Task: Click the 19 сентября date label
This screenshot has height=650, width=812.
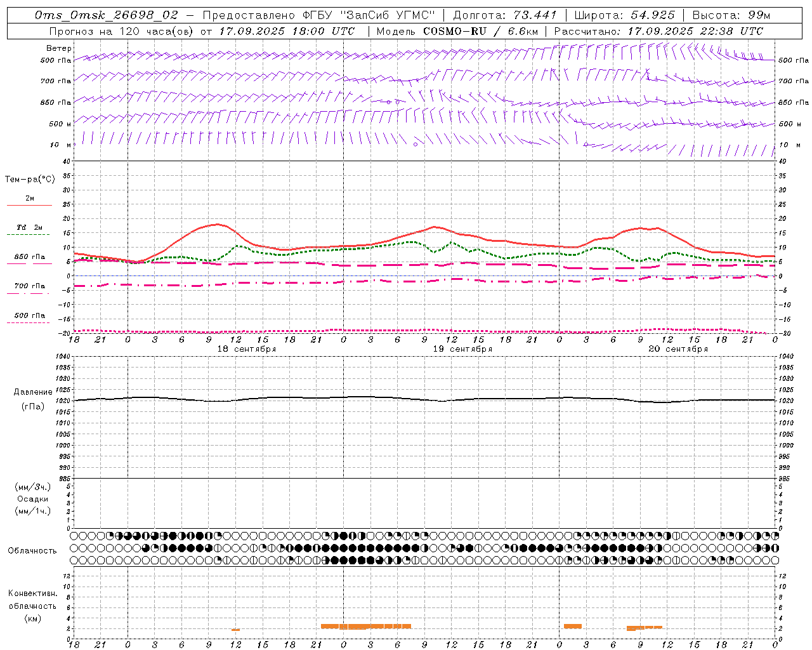Action: pos(462,349)
